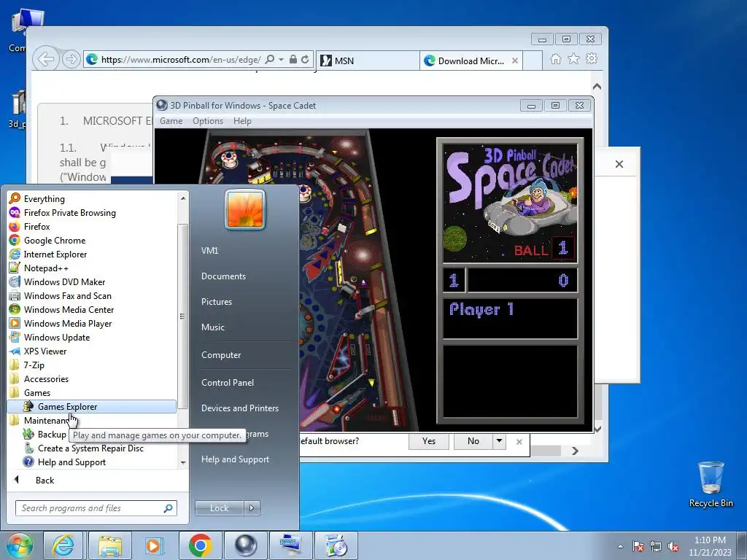Open the shutdown options arrow beside Lock
747x560 pixels.
pos(252,508)
